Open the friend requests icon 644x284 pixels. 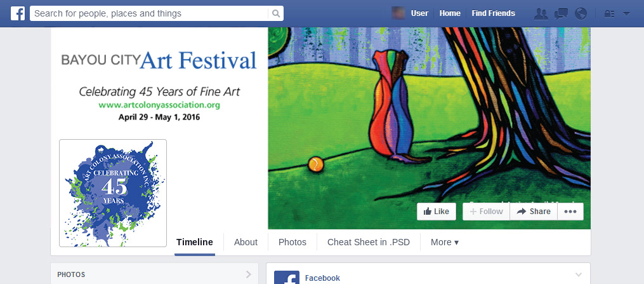click(541, 13)
